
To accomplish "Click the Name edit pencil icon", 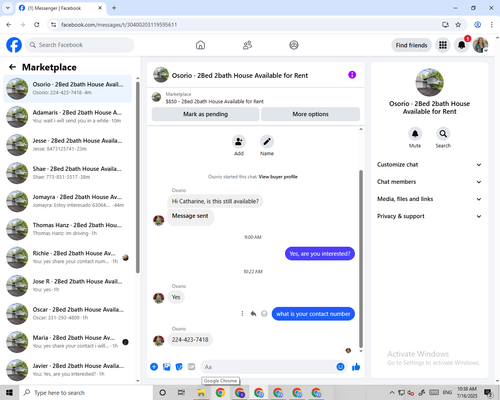I will point(267,142).
